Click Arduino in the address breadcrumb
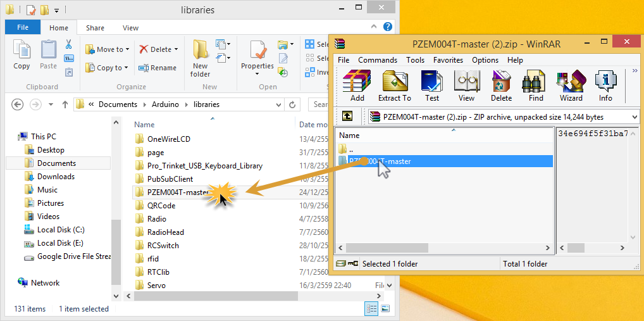Viewport: 644px width, 321px height. pyautogui.click(x=166, y=104)
